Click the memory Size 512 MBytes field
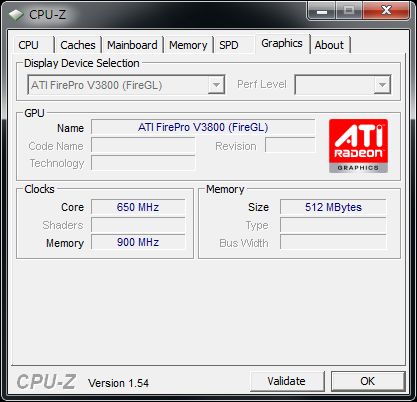 (x=333, y=207)
